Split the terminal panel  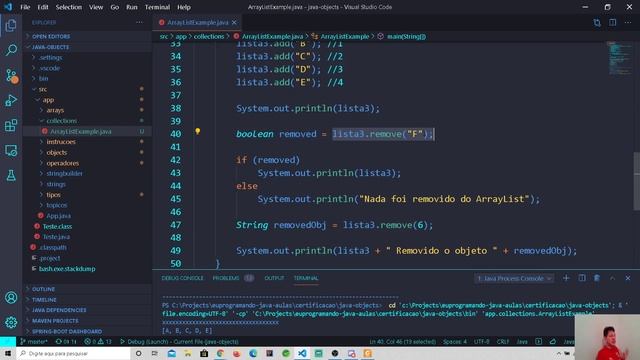pos(582,278)
